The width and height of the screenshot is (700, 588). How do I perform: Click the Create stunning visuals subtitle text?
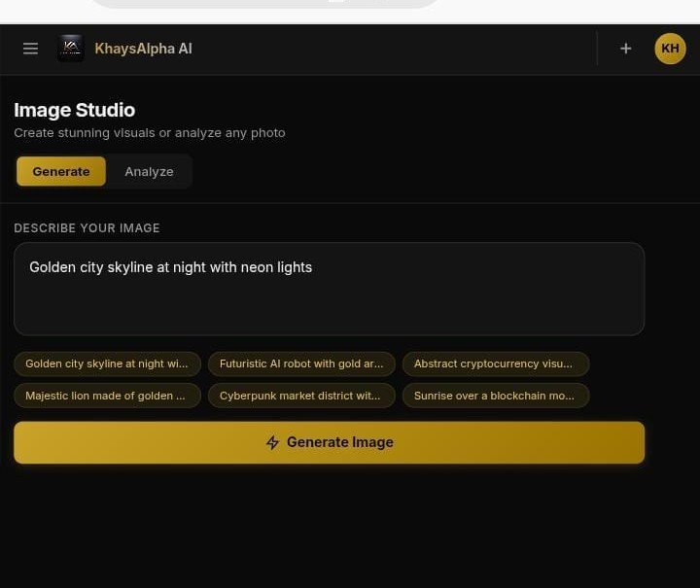[150, 133]
